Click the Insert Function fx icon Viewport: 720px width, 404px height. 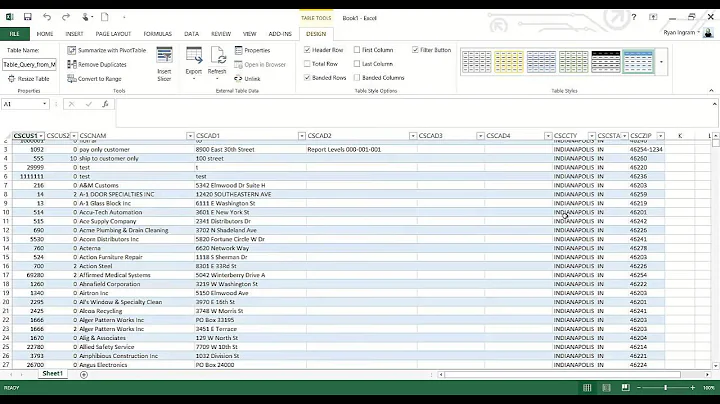(x=105, y=104)
